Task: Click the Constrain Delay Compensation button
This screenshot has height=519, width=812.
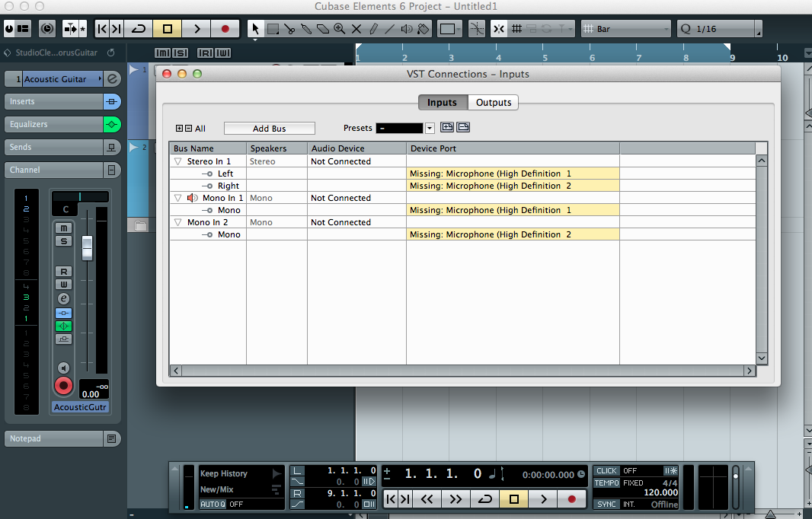Action: click(47, 29)
